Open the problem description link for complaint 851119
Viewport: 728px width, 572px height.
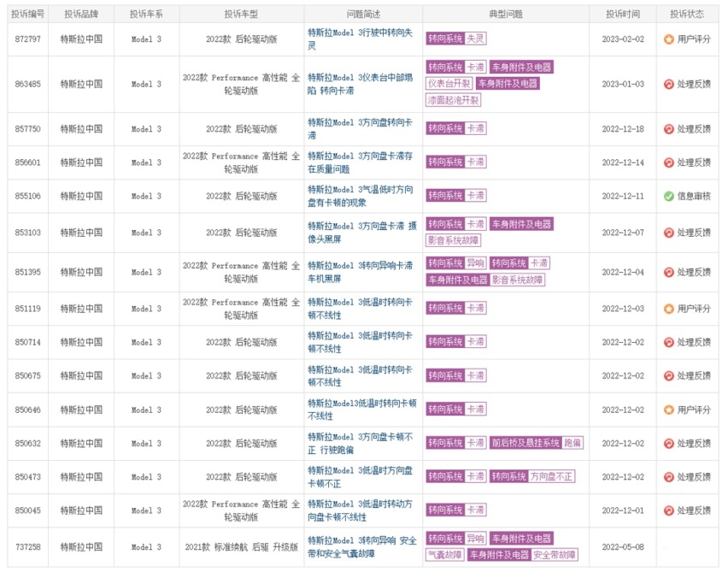(360, 309)
